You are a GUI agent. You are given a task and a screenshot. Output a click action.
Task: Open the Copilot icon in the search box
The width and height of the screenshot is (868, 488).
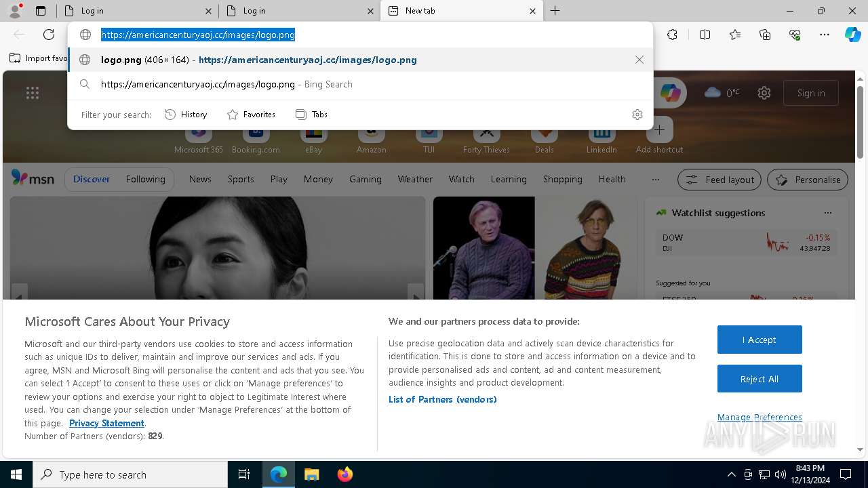point(671,94)
